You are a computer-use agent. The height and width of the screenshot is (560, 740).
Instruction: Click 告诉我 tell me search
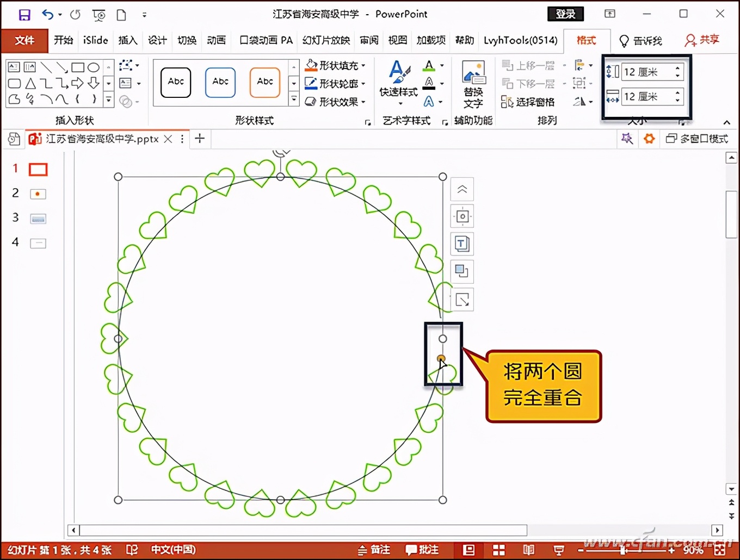pyautogui.click(x=641, y=40)
